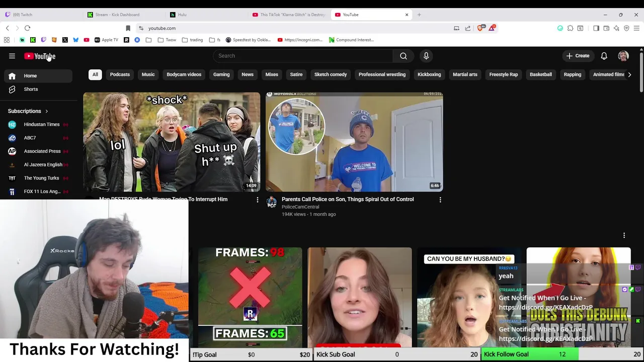Click the YouTube logo
The height and width of the screenshot is (362, 644).
[40, 56]
